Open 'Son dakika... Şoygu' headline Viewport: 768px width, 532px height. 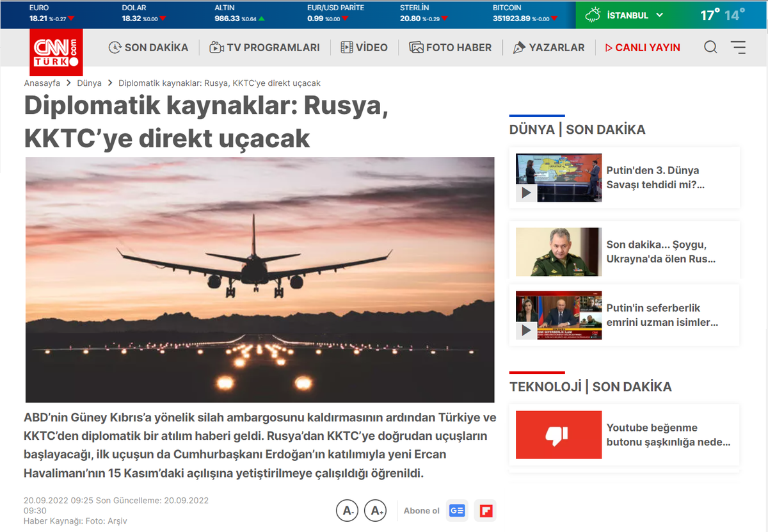[x=661, y=252]
